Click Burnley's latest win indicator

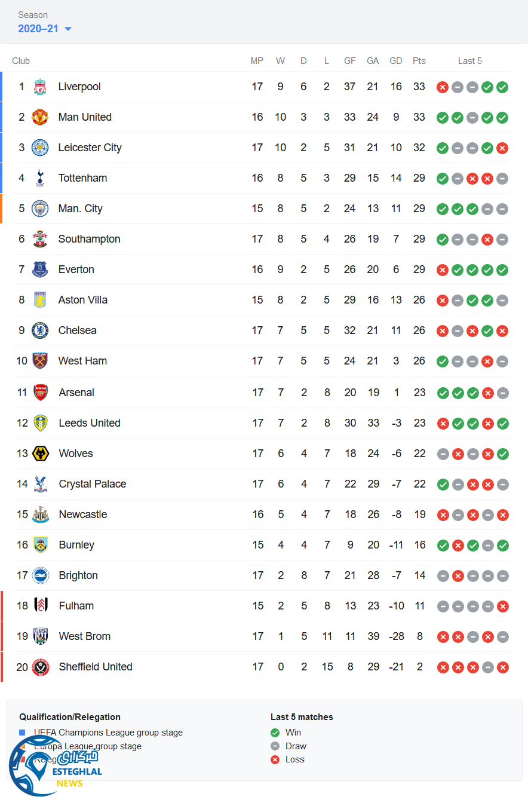(503, 545)
